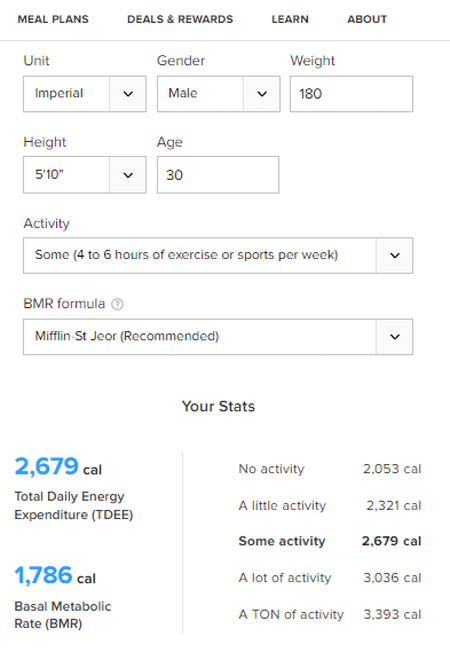Click the Weight input field with 180
This screenshot has width=450, height=660.
(x=351, y=94)
